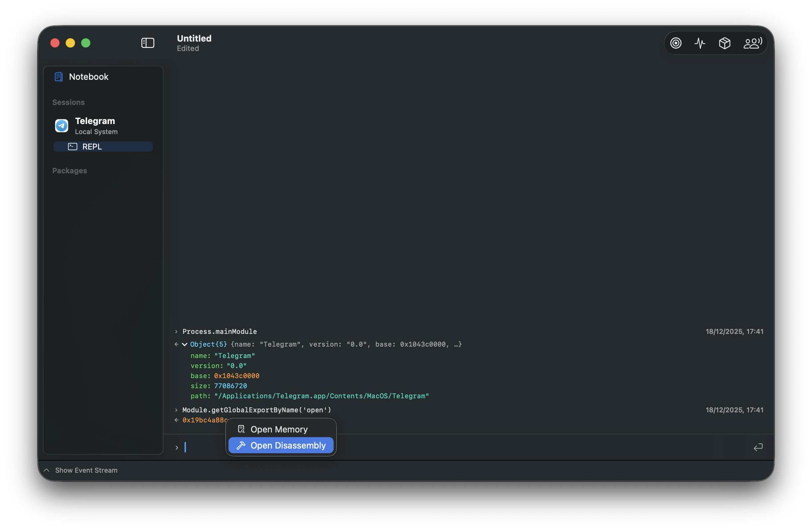Expand the Show Event Stream chevron
This screenshot has width=812, height=531.
(x=47, y=470)
